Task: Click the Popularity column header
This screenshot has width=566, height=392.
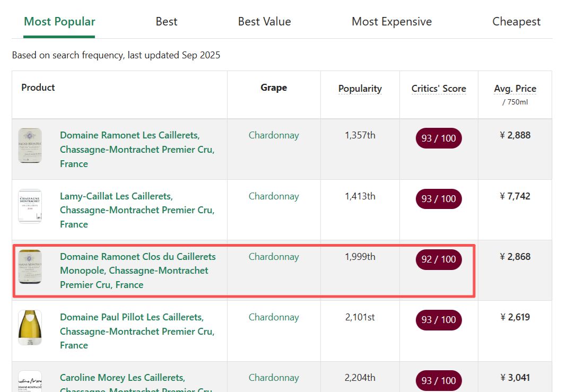Action: (360, 89)
